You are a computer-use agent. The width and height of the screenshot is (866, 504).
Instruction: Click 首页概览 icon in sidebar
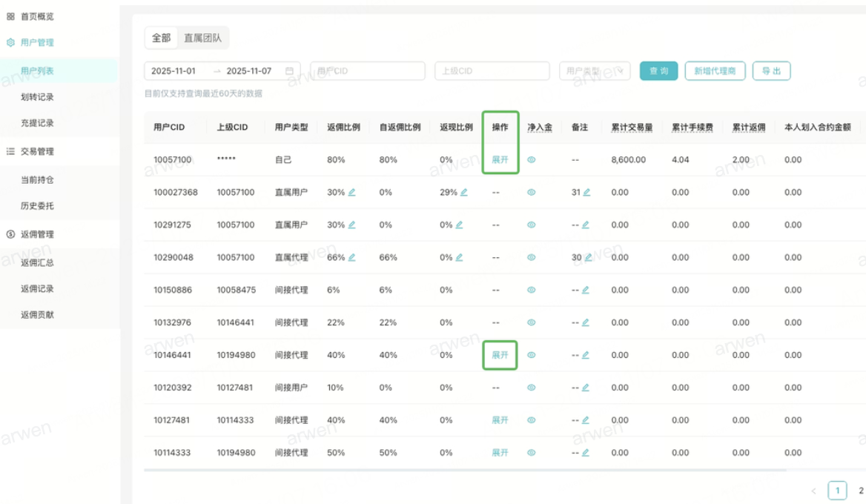(x=10, y=16)
